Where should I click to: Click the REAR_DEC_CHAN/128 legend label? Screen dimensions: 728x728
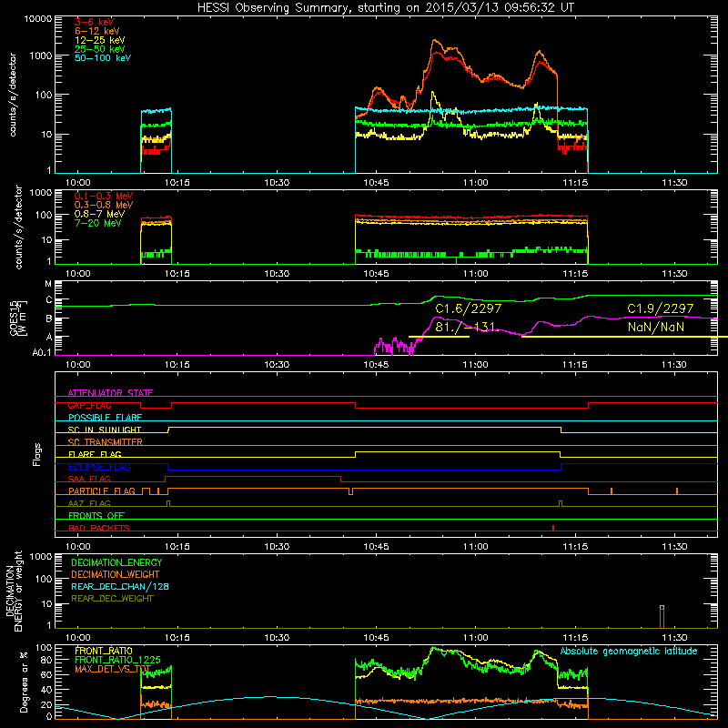(x=120, y=587)
